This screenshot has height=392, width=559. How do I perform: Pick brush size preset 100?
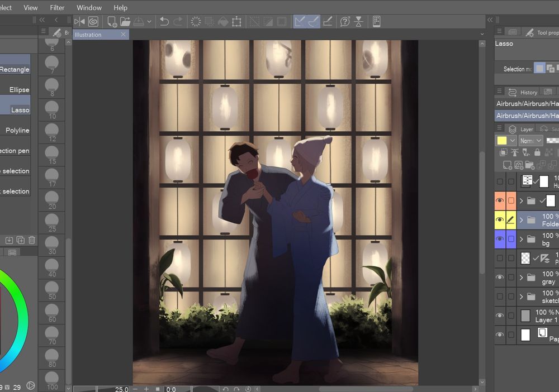[51, 381]
